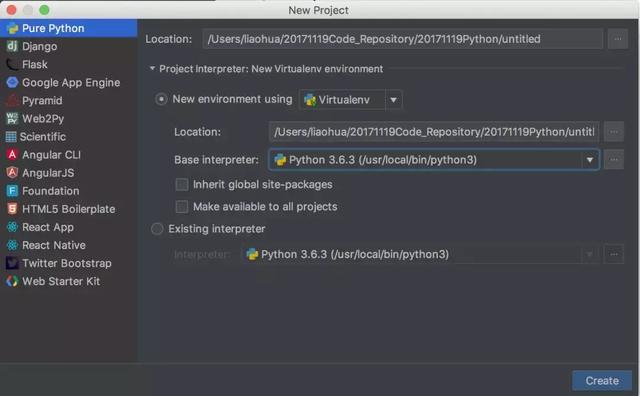Click the Google App Engine icon

coord(12,82)
